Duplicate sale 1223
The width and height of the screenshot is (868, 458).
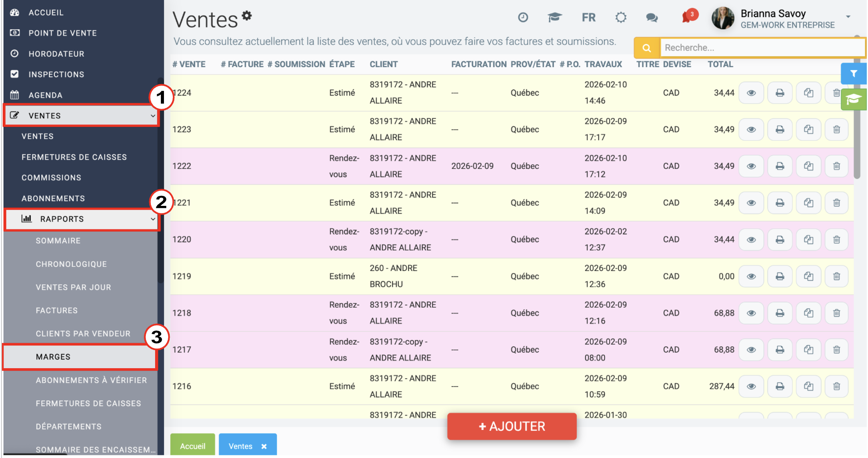[x=808, y=130]
